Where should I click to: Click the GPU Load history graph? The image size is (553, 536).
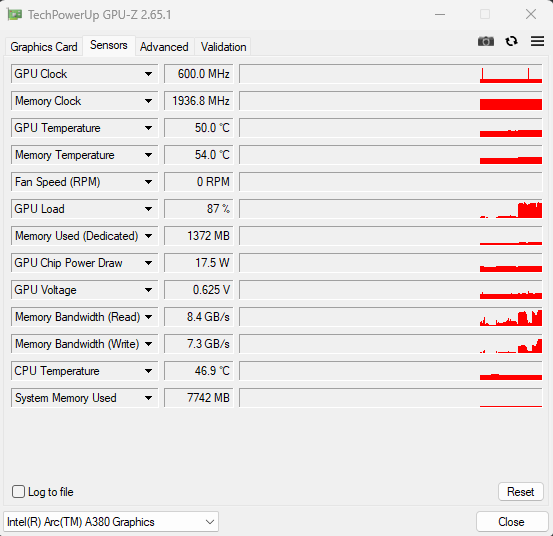click(391, 209)
